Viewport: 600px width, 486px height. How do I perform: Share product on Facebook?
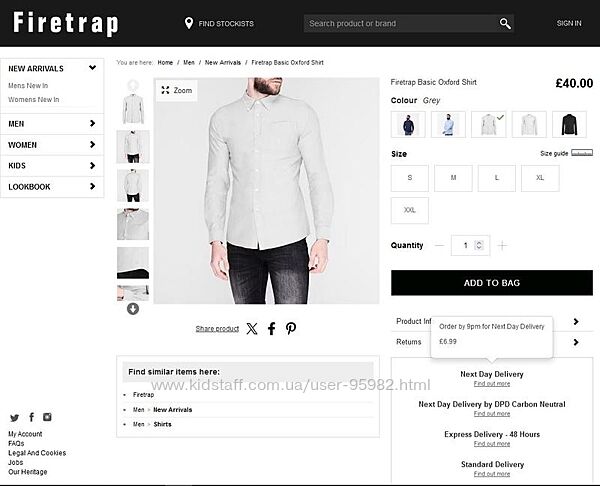(x=272, y=328)
